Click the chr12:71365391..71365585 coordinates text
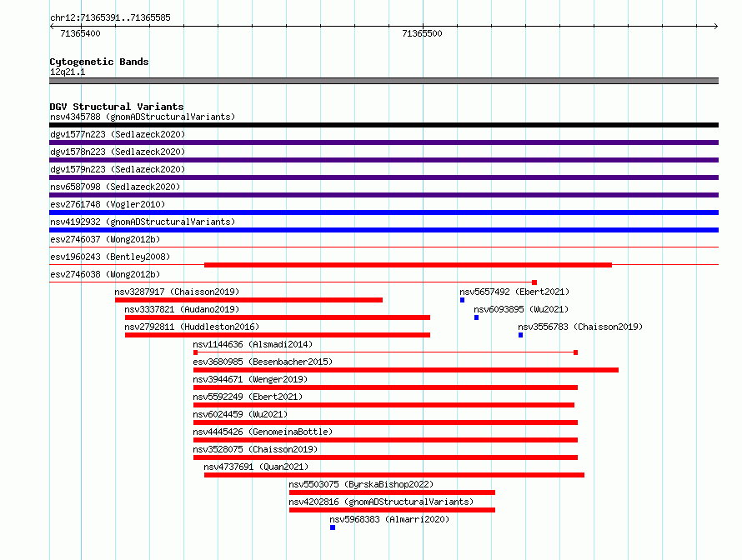Image resolution: width=742 pixels, height=560 pixels. 110,17
